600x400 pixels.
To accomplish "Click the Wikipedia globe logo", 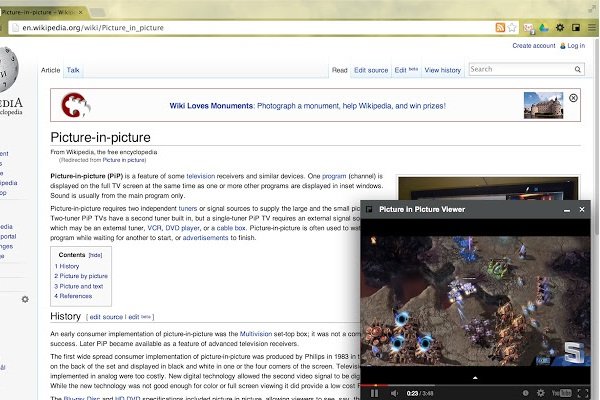I will coord(8,69).
